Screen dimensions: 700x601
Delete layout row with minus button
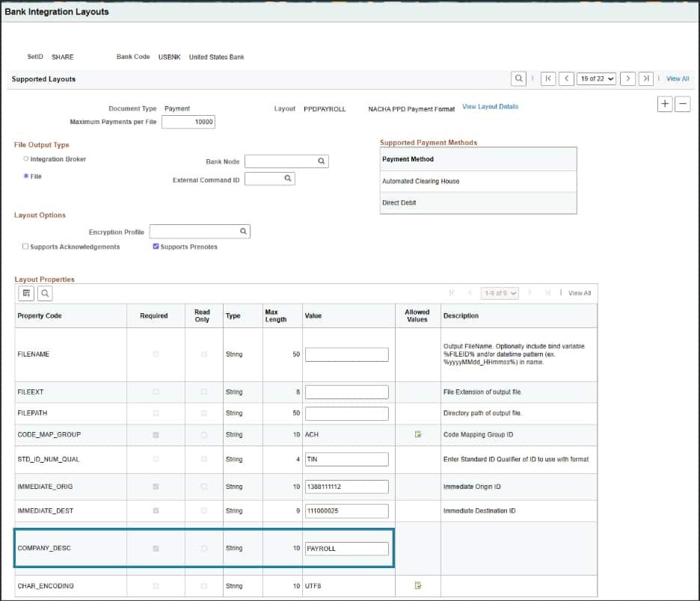click(x=682, y=105)
